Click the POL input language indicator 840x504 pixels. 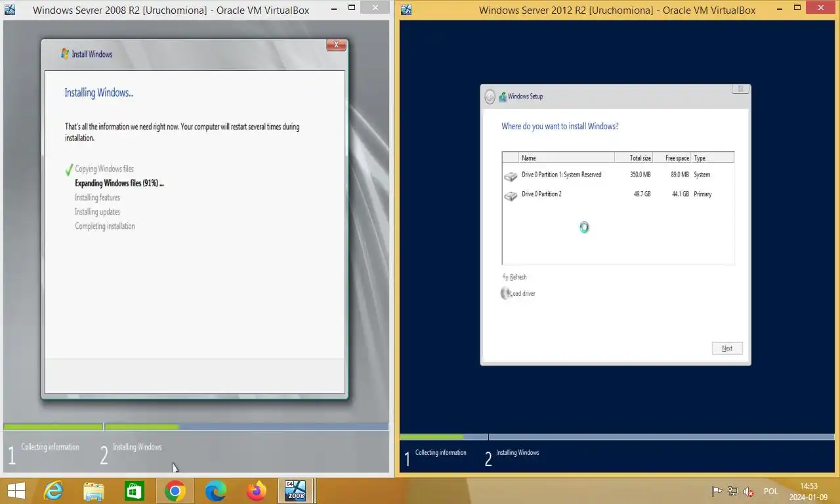pos(770,492)
